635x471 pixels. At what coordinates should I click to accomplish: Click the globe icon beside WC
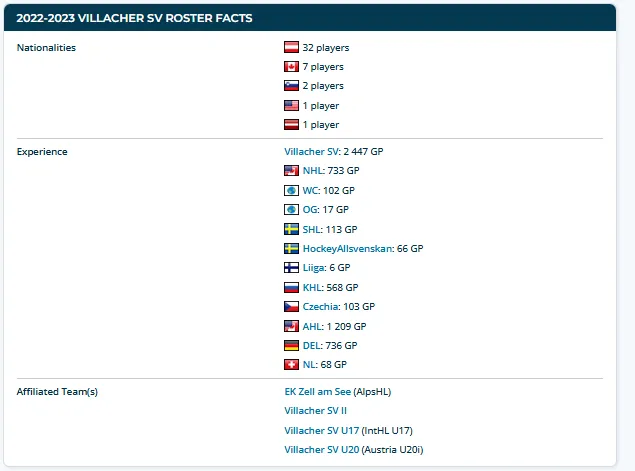pos(291,190)
